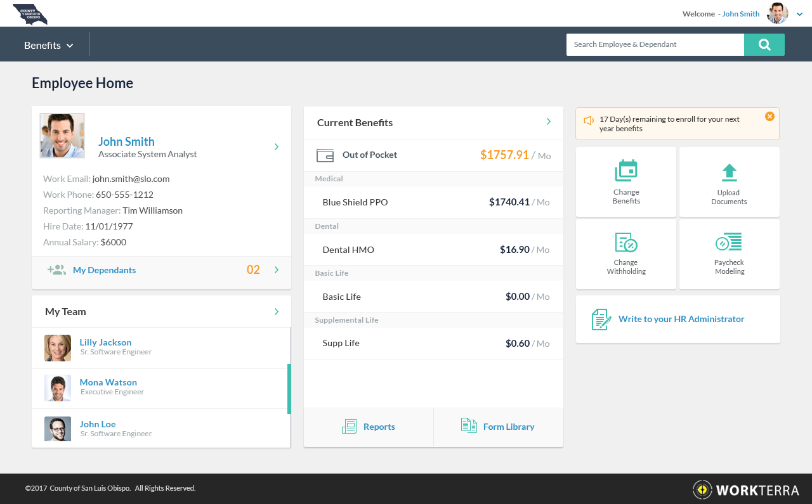Expand the user account dropdown arrow
The height and width of the screenshot is (504, 812).
799,14
